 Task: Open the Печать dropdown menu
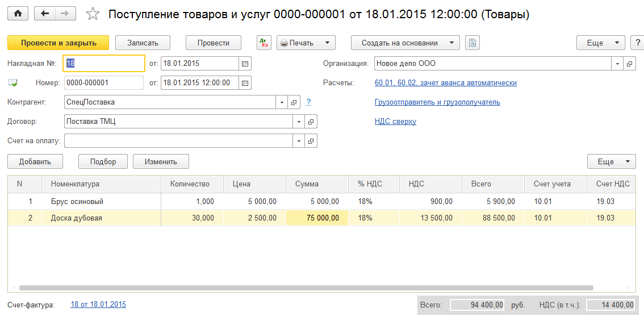pyautogui.click(x=306, y=43)
